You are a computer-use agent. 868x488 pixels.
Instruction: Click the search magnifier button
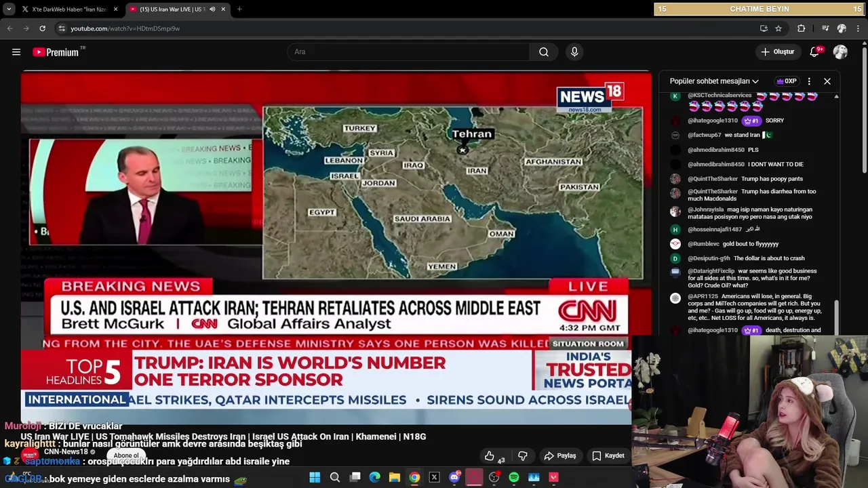coord(544,52)
